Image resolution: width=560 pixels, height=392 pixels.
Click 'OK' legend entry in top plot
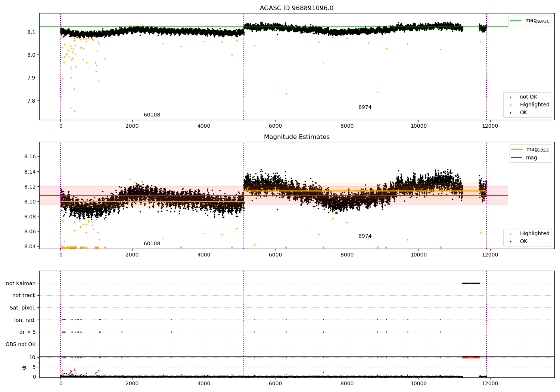[523, 113]
